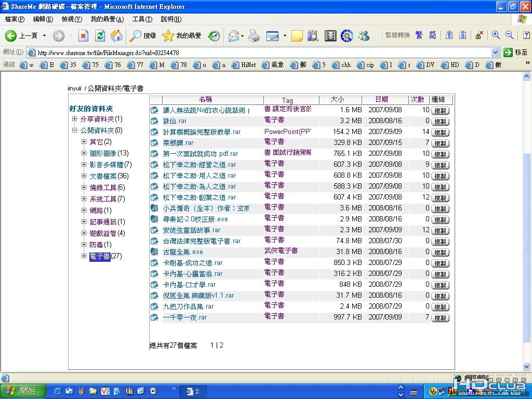532x399 pixels.
Task: Collapse the 公開資料夾(0) tree node
Action: click(74, 130)
